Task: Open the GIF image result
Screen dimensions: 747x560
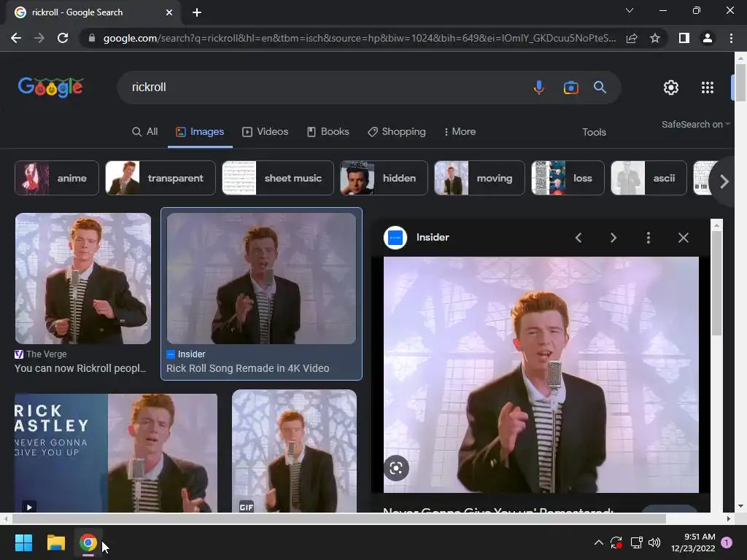Action: [294, 451]
